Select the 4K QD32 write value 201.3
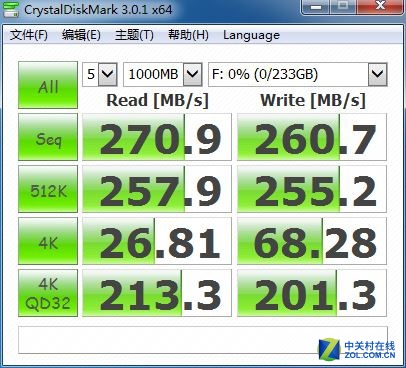The height and width of the screenshot is (368, 406). point(312,293)
